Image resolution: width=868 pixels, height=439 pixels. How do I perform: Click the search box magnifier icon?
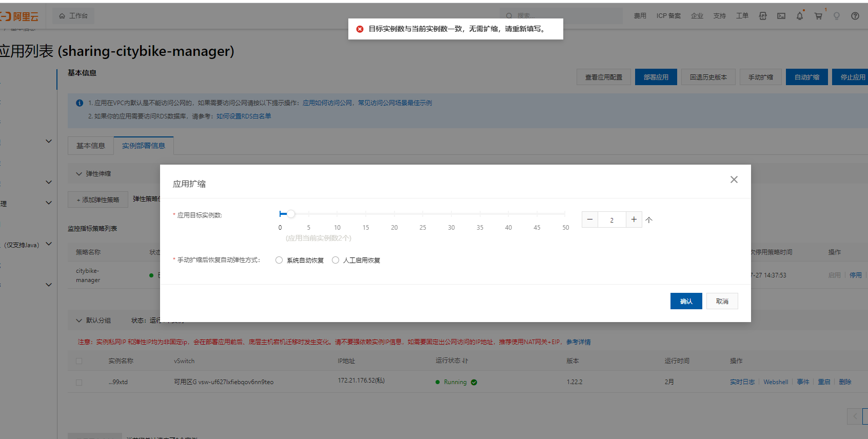(509, 16)
